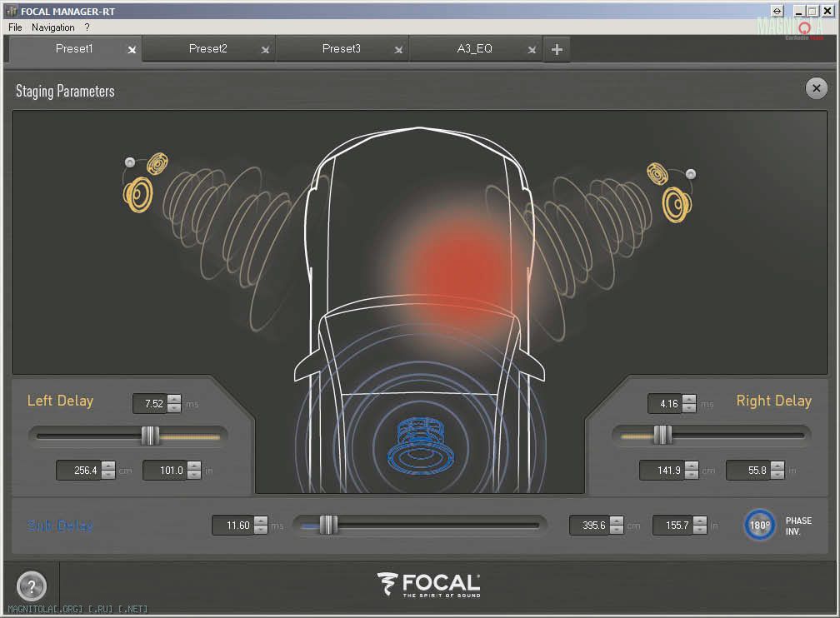This screenshot has width=840, height=618.
Task: Close the Preset3 tab
Action: pyautogui.click(x=398, y=50)
